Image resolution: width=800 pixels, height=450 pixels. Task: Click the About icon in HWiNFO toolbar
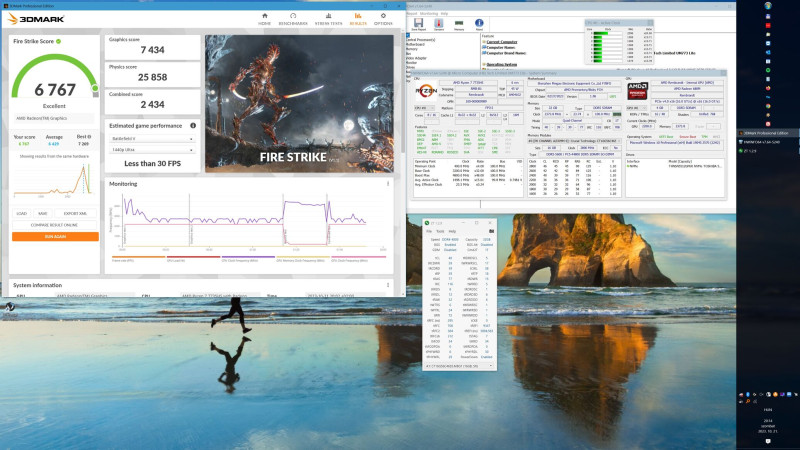[x=479, y=24]
